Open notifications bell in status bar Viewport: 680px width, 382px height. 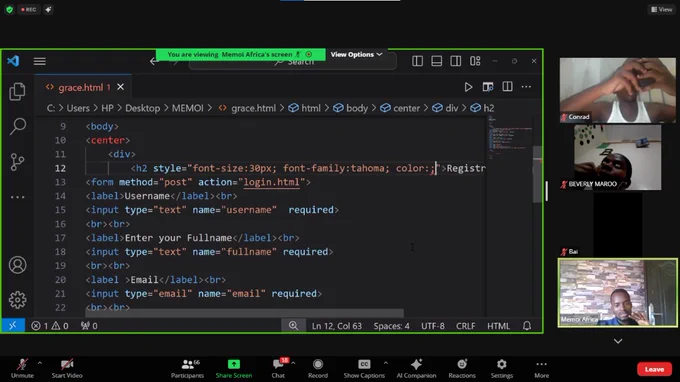click(527, 326)
